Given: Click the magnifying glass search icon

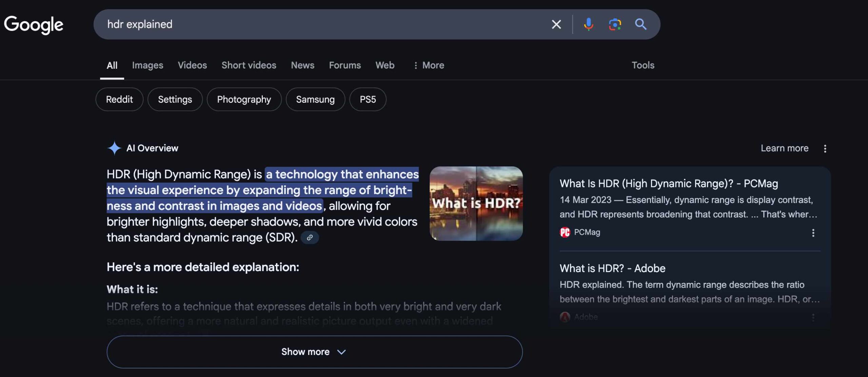Looking at the screenshot, I should click(x=640, y=24).
